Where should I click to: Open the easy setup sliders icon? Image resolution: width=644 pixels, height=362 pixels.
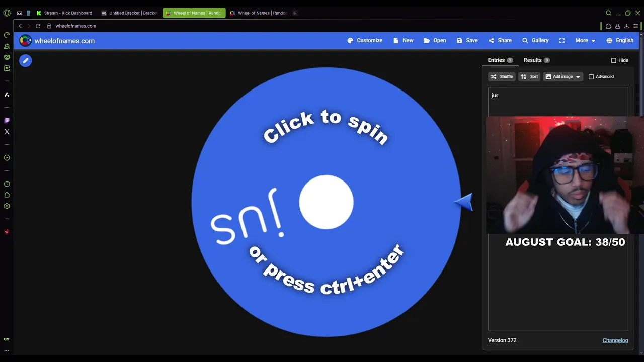coord(635,26)
